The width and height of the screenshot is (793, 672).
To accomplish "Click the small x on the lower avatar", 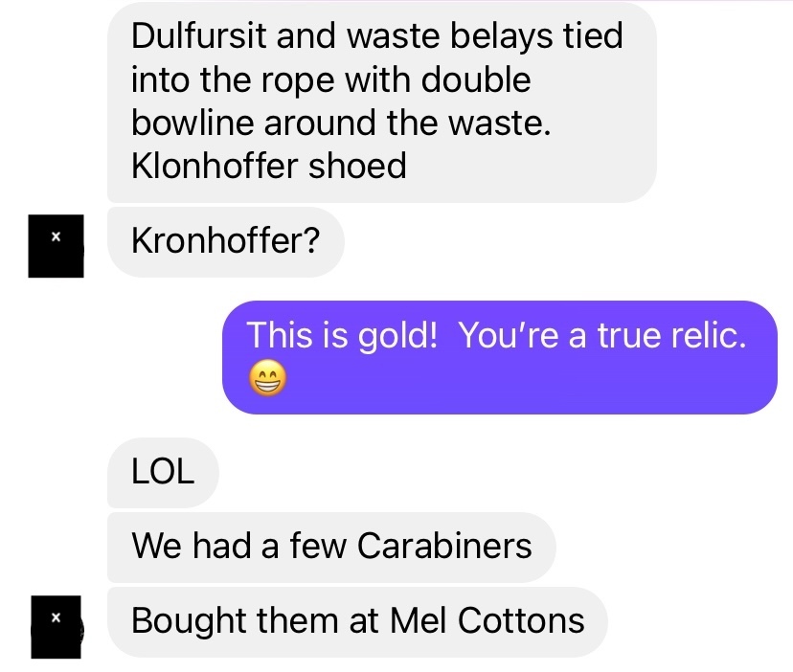I will pos(56,616).
